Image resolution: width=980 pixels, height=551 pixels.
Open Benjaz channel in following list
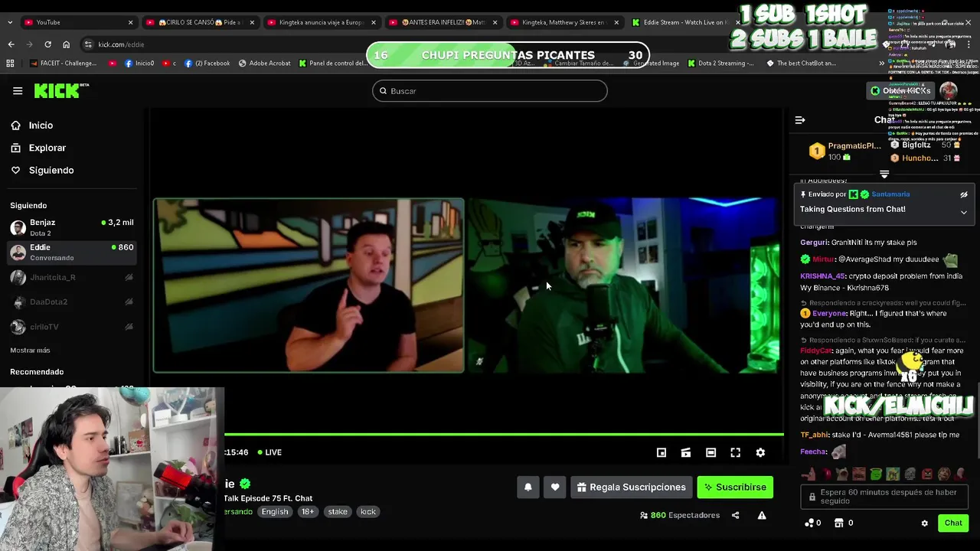coord(72,227)
